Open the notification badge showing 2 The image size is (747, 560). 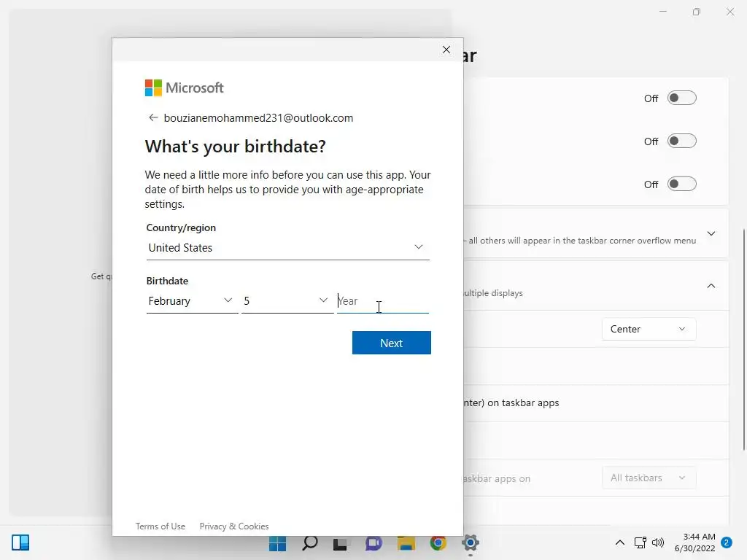tap(727, 542)
